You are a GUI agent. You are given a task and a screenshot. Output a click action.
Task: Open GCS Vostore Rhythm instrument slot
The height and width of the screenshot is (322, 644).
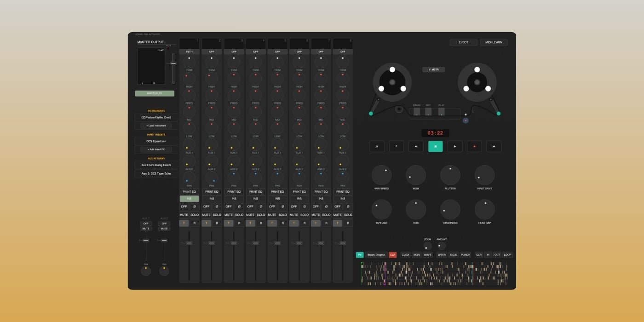(x=156, y=117)
